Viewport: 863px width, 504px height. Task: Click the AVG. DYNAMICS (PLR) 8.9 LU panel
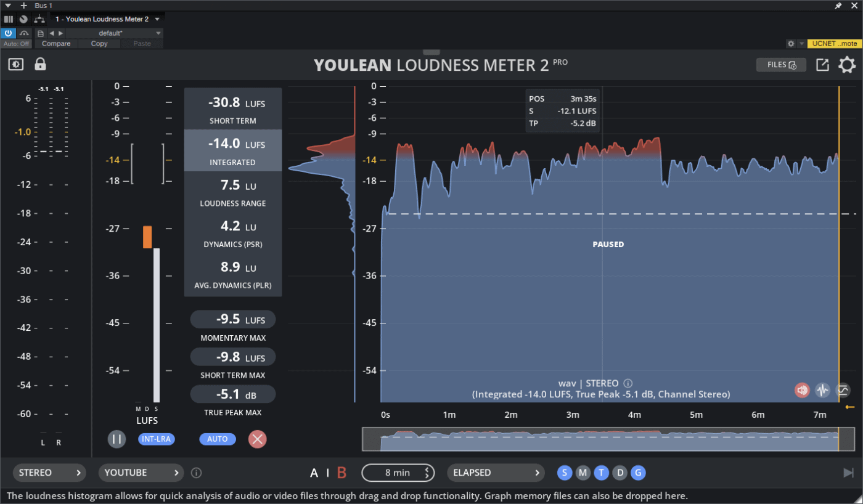233,275
